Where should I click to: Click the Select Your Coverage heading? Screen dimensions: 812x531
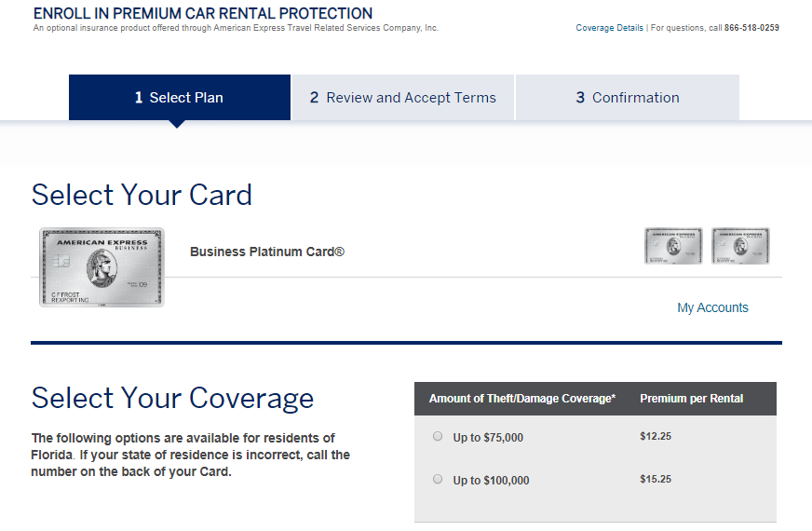tap(172, 398)
